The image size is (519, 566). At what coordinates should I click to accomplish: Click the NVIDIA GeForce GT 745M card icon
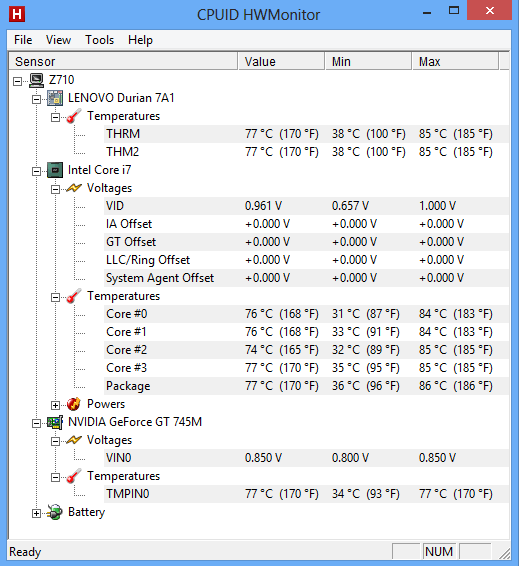point(55,422)
